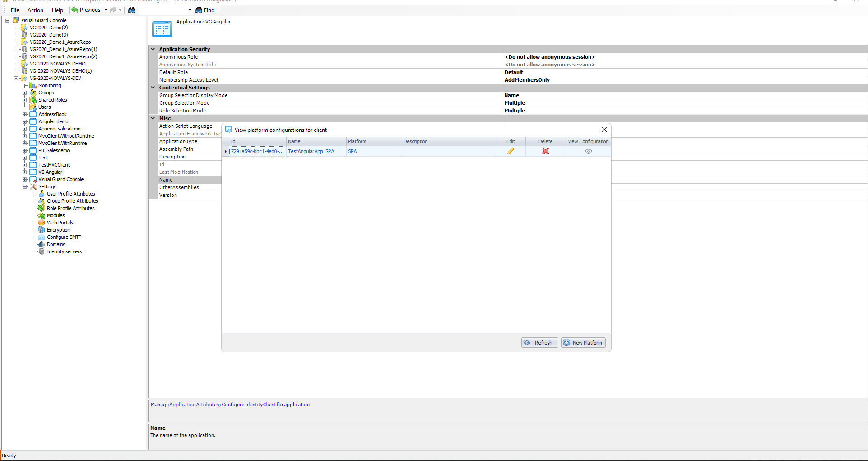Select the Identity servers item

click(64, 251)
